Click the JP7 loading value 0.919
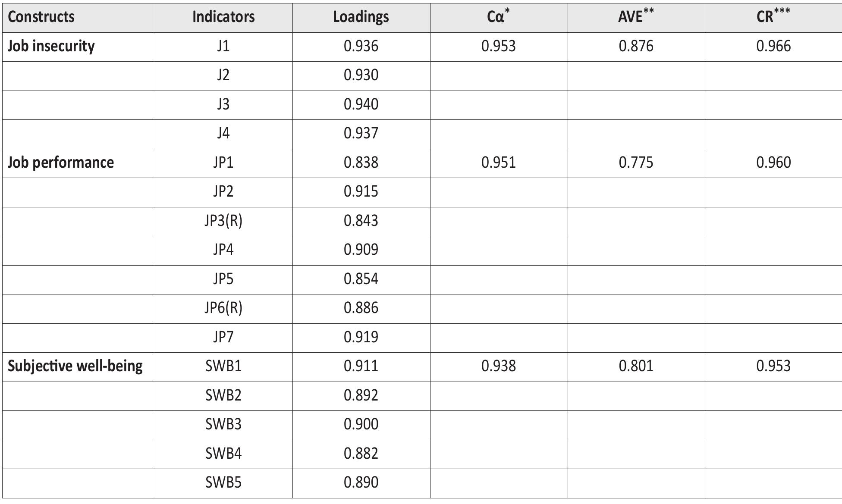The height and width of the screenshot is (504, 842). [x=361, y=337]
